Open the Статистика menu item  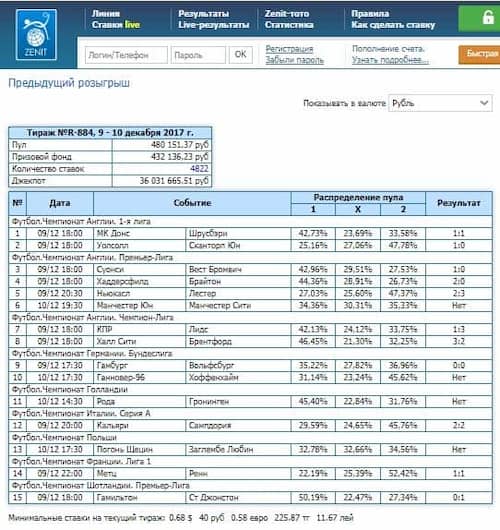point(289,25)
